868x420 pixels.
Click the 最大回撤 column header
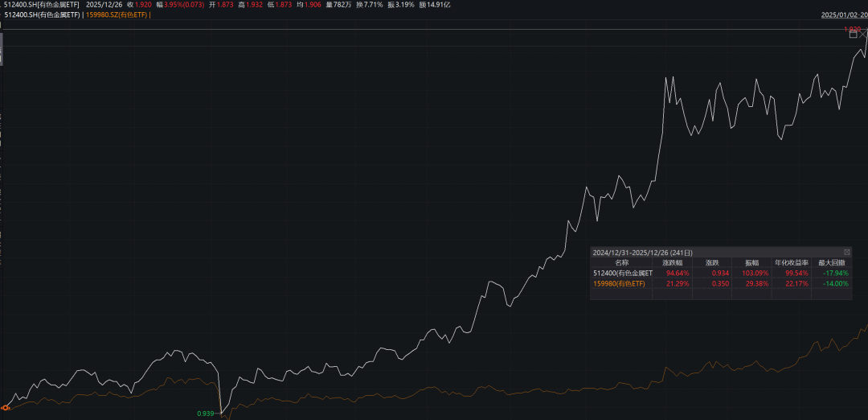pyautogui.click(x=832, y=262)
